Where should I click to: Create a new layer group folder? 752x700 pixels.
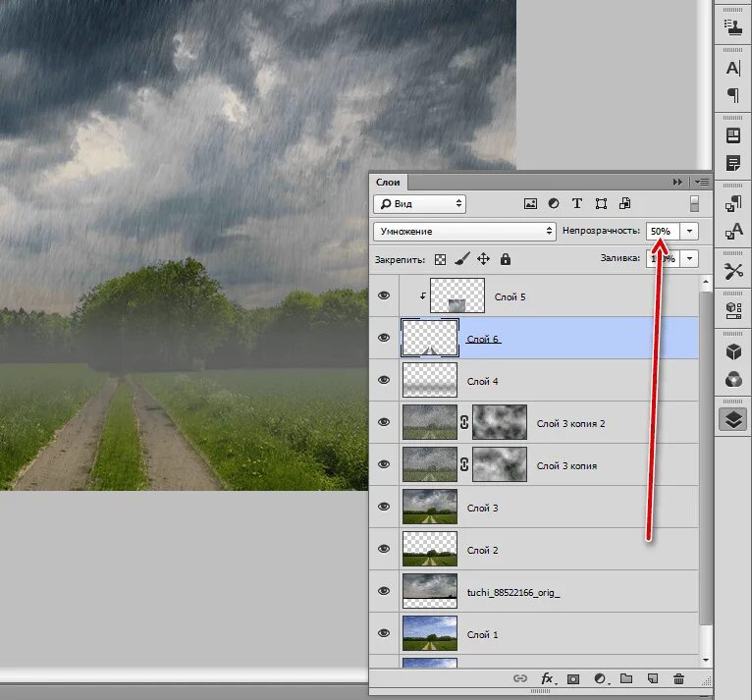click(626, 678)
